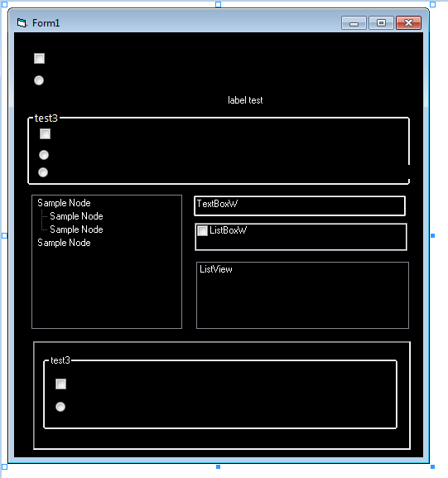
Task: Select second child Sample Node in tree
Action: pyautogui.click(x=76, y=229)
